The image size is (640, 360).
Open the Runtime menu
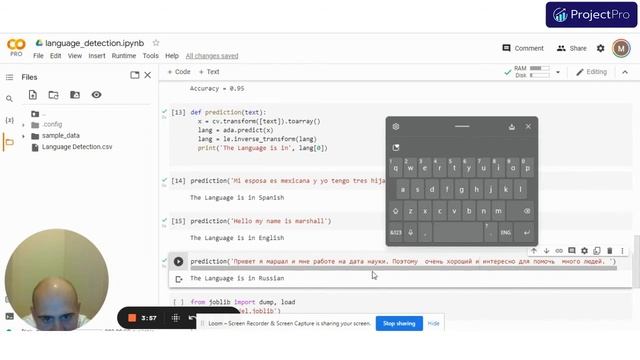click(124, 56)
